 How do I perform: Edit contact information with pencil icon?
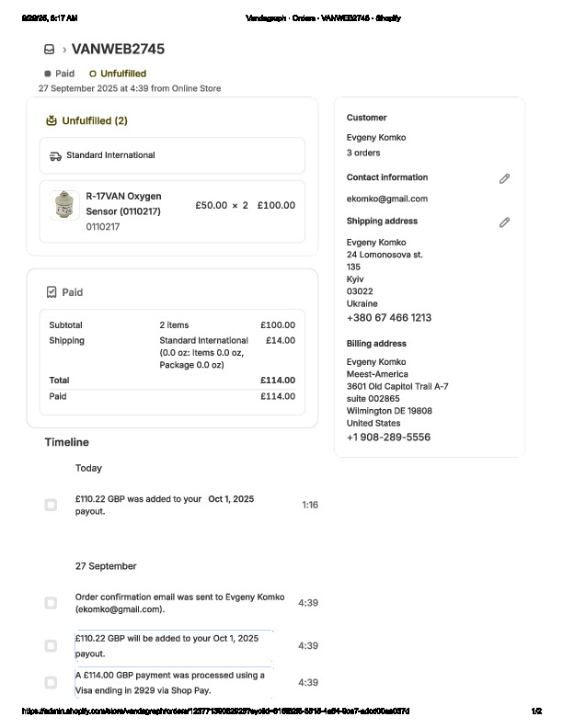click(504, 178)
